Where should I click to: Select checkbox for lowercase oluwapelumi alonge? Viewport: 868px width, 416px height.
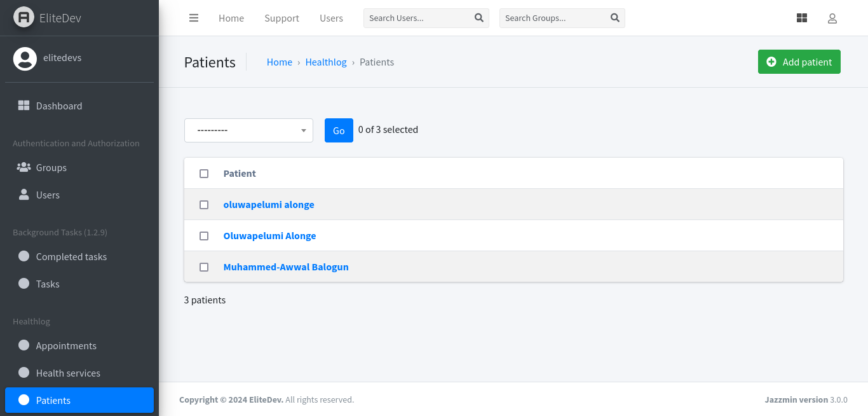(204, 205)
